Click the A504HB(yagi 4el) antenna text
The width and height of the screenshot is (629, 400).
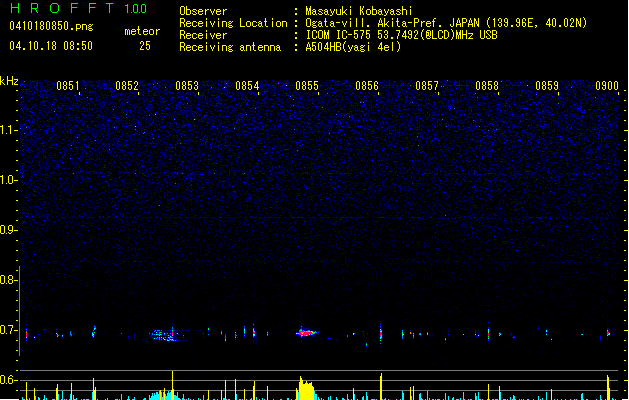click(x=353, y=47)
